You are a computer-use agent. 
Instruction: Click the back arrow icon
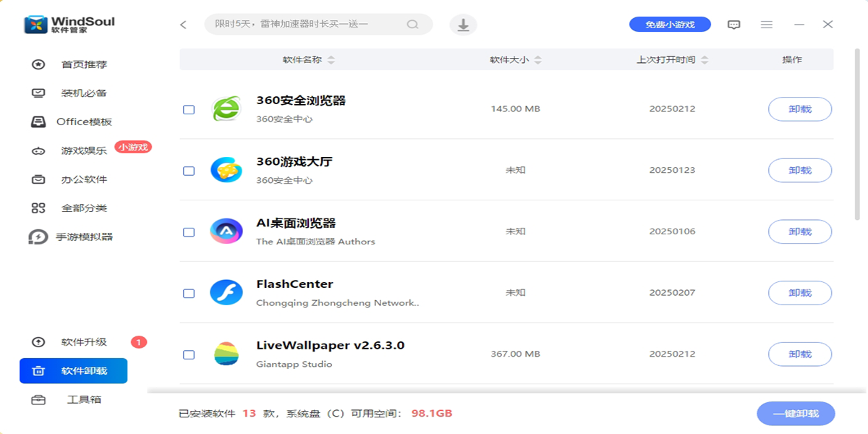coord(183,25)
